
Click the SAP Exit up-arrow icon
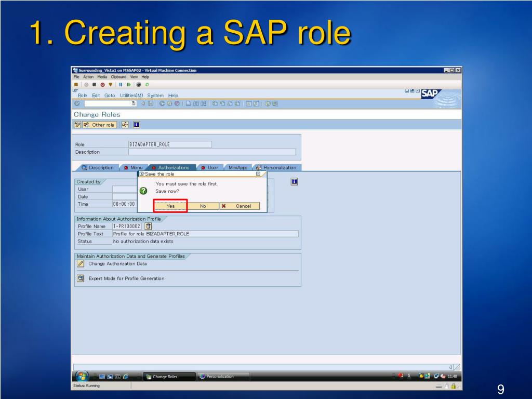point(169,103)
